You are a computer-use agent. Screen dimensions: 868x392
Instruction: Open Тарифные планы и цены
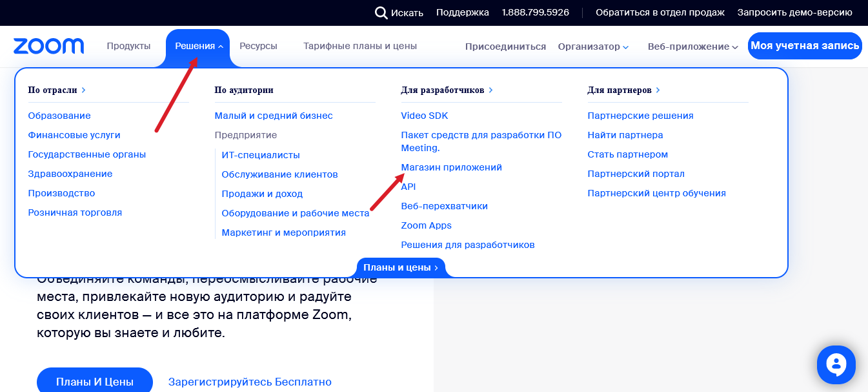pos(360,46)
